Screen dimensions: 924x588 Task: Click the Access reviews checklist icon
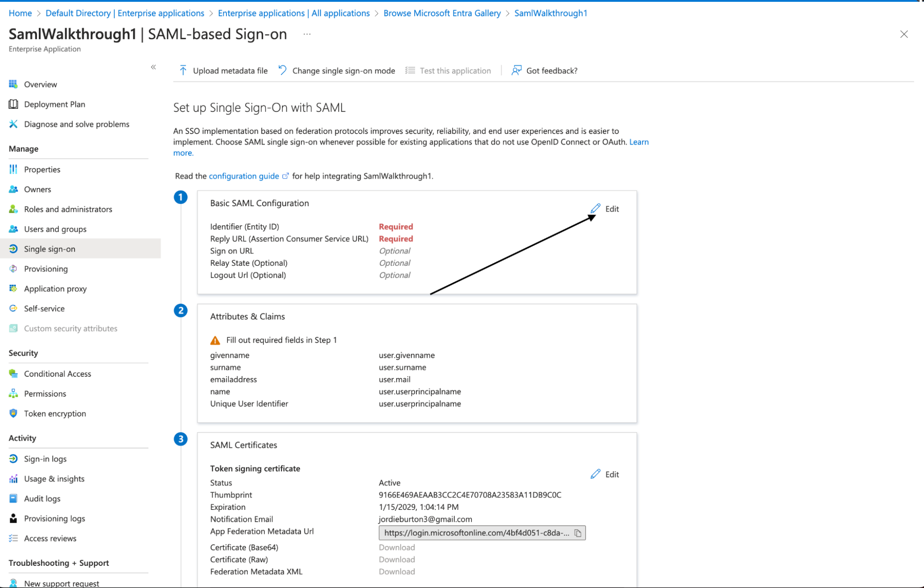(x=13, y=538)
